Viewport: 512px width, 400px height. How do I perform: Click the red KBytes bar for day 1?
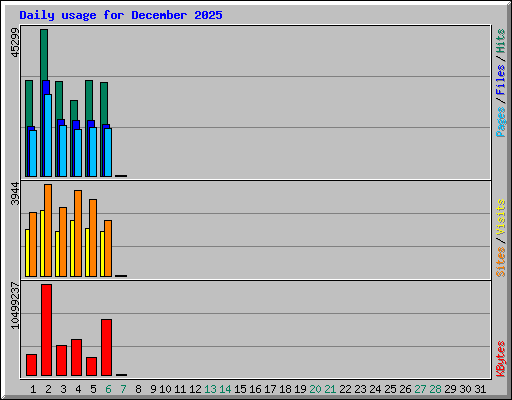click(31, 365)
